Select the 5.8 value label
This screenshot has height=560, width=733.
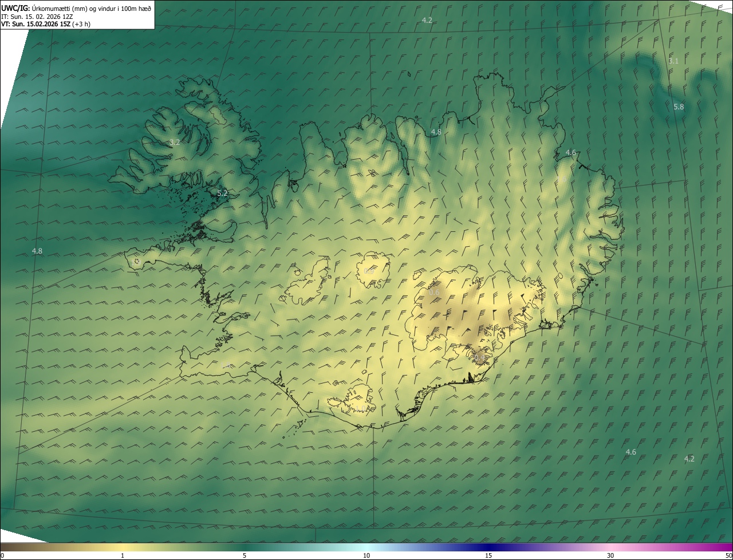(679, 107)
